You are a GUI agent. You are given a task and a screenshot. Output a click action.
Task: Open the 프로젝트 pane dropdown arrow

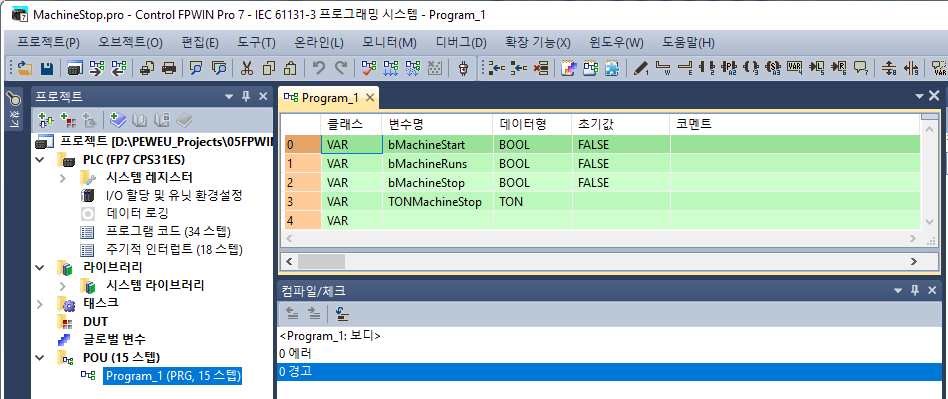[x=229, y=97]
